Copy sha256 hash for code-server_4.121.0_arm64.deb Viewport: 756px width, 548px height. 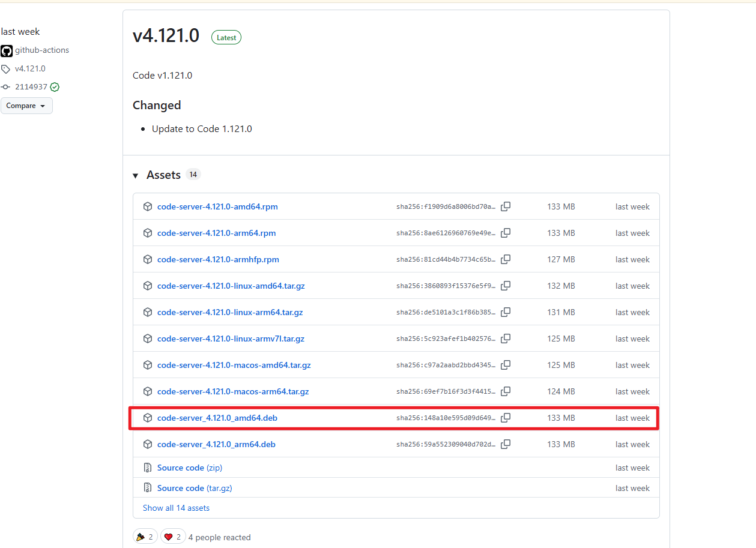tap(506, 444)
